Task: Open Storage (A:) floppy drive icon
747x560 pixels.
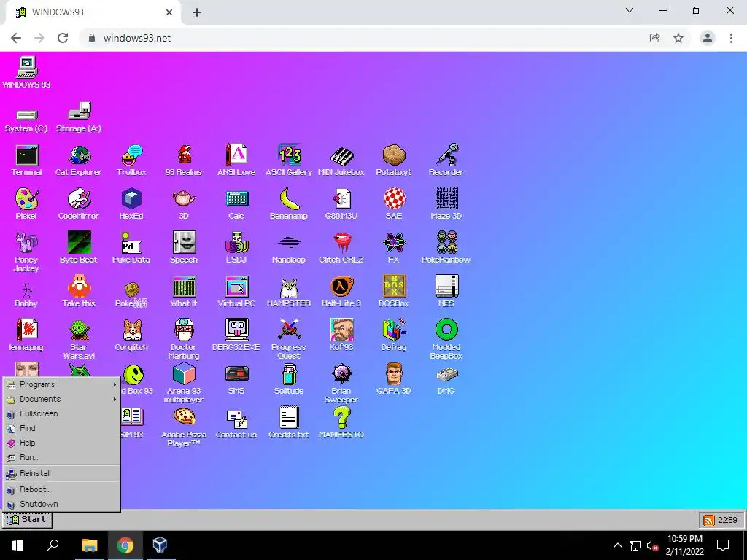Action: 79,117
